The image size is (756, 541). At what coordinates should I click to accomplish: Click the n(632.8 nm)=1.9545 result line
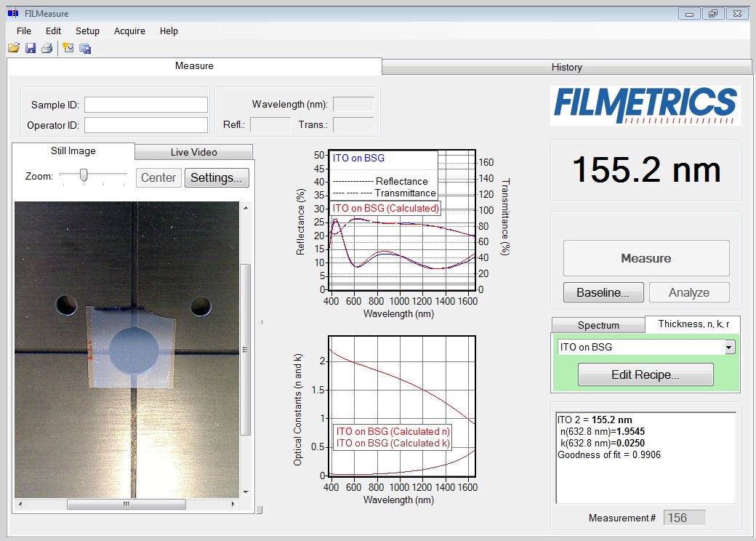(x=602, y=431)
